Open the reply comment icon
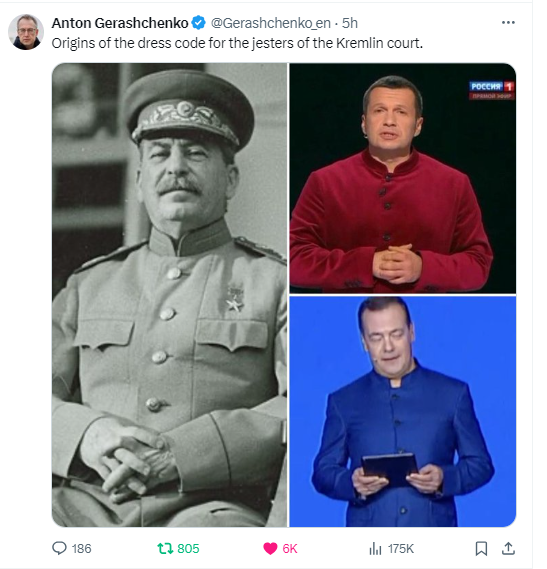This screenshot has width=547, height=569. pyautogui.click(x=60, y=548)
